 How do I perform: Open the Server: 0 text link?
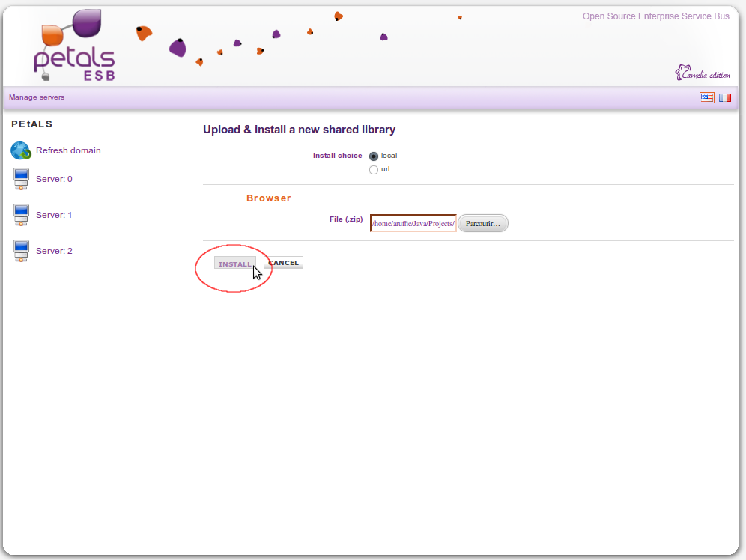(x=54, y=179)
